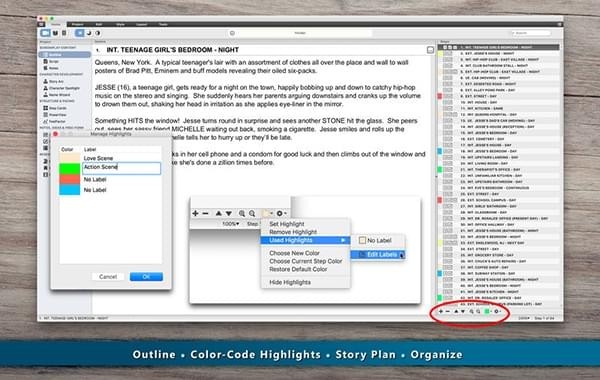The image size is (600, 380).
Task: Click the blue highlighted toolbar icon beside the moon icon
Action: point(79,33)
